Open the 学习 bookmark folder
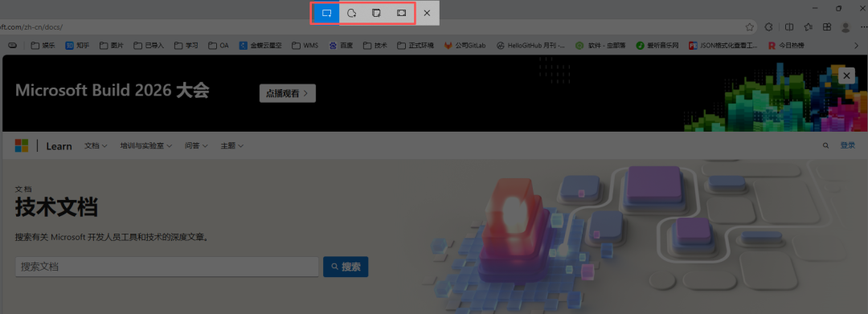Viewport: 868px width, 314px height. point(186,45)
